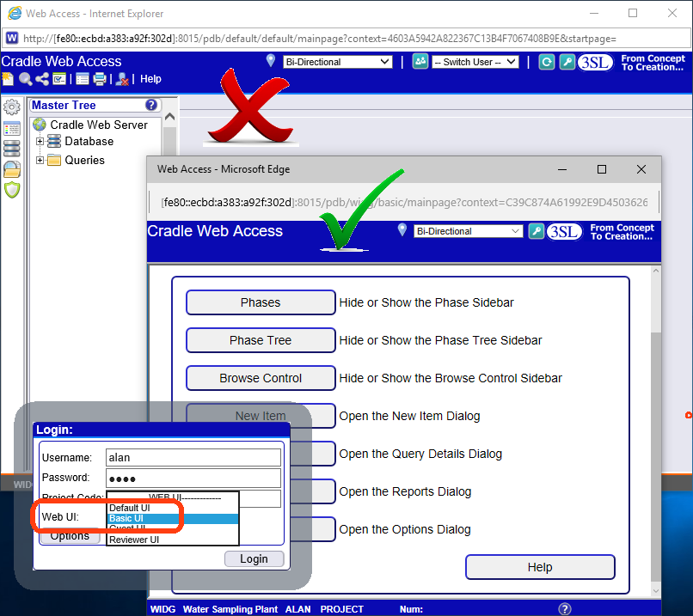Click the Login button
The height and width of the screenshot is (616, 693).
[x=255, y=559]
